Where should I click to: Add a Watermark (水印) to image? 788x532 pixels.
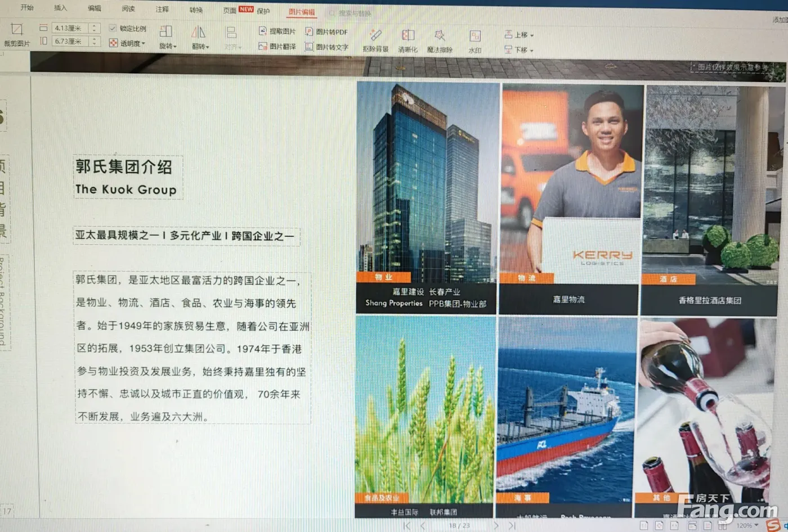click(x=475, y=40)
